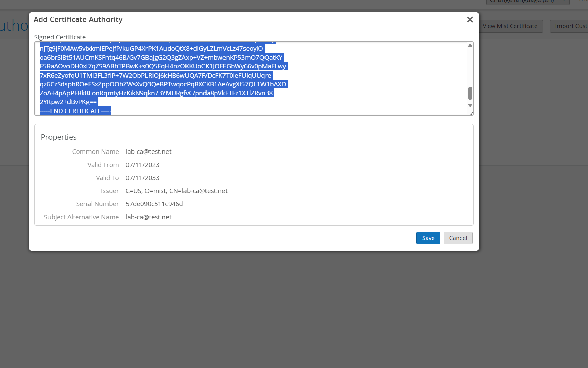The width and height of the screenshot is (588, 368).
Task: Open the Change language dropdown
Action: click(x=527, y=2)
